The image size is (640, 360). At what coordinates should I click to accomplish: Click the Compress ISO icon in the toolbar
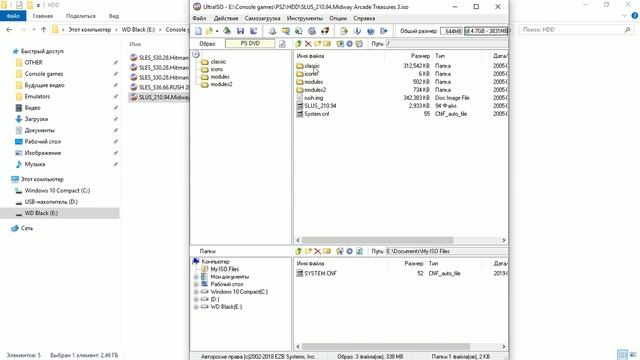pyautogui.click(x=286, y=31)
